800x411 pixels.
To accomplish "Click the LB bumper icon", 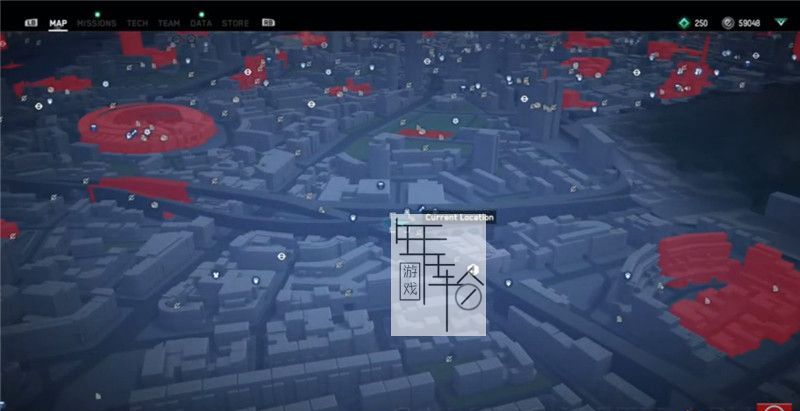I will [31, 22].
